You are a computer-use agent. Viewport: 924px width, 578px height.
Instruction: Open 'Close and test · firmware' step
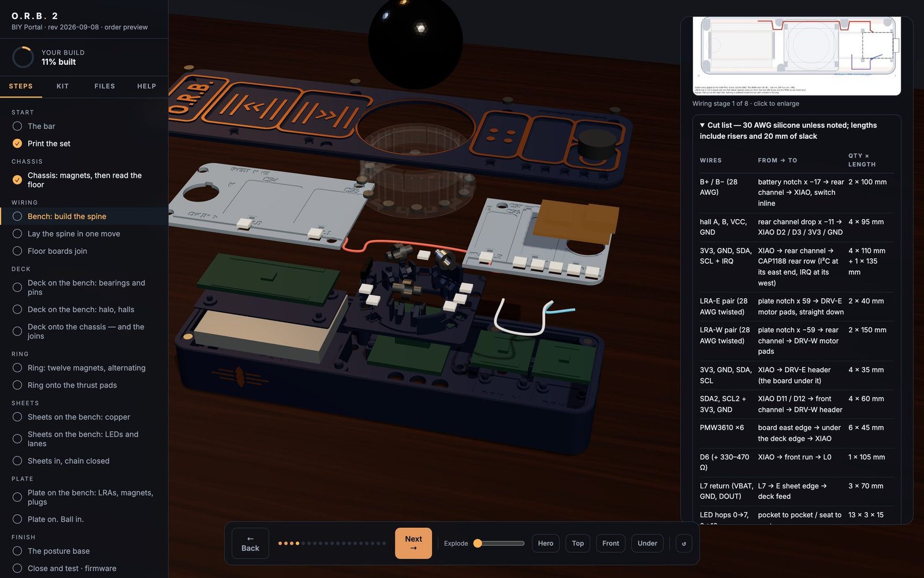pos(84,568)
